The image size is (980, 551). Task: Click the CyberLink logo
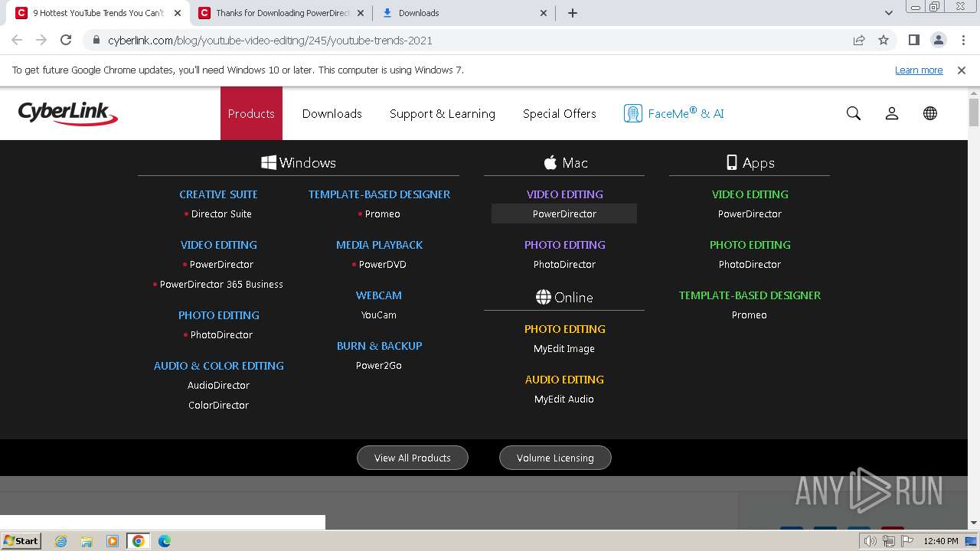[68, 113]
